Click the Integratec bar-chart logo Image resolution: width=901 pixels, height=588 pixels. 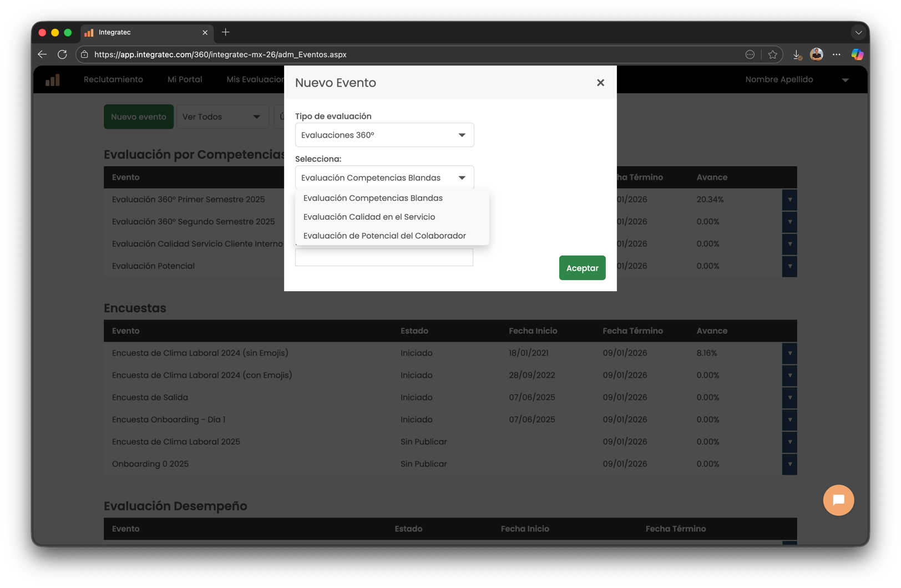click(x=53, y=80)
